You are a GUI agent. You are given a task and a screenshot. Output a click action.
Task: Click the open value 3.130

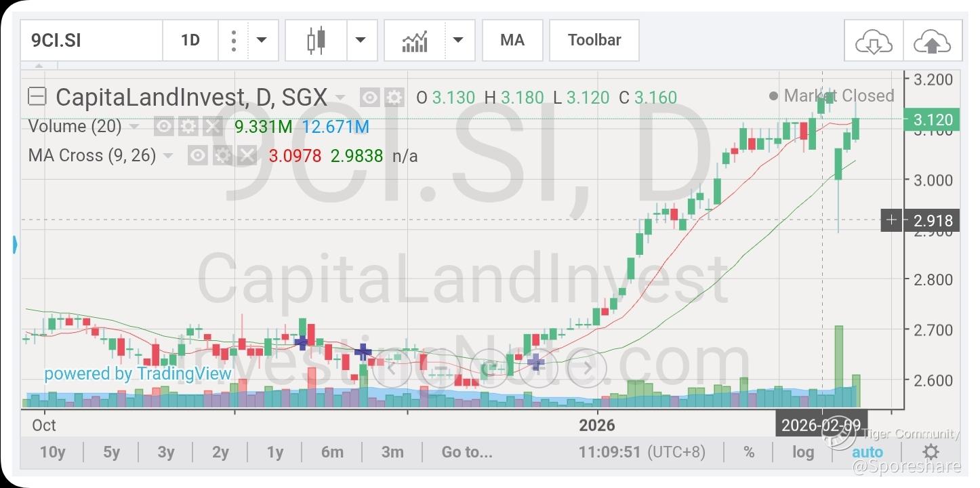[x=453, y=98]
